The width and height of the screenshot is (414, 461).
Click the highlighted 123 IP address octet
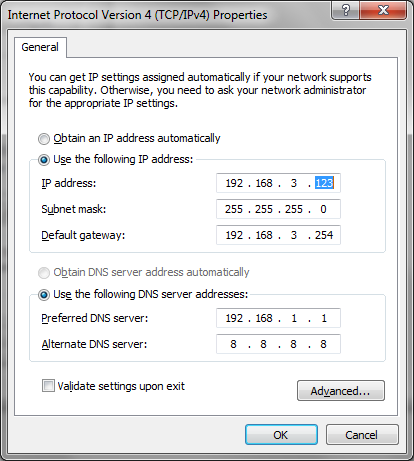[324, 183]
